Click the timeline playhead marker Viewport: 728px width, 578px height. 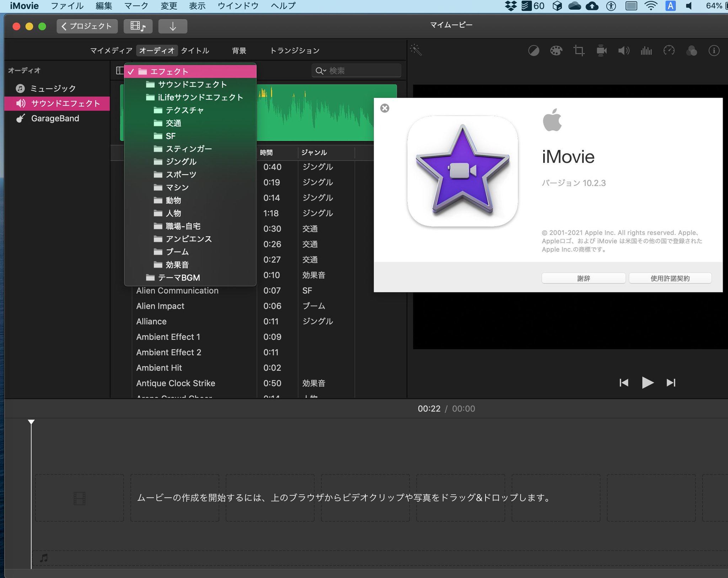(x=31, y=422)
